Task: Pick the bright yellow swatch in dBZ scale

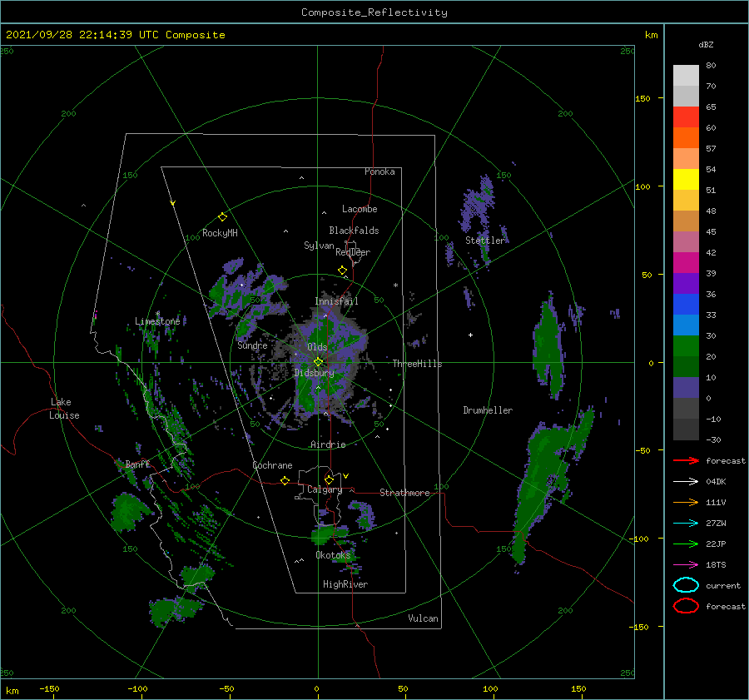Action: (x=686, y=179)
